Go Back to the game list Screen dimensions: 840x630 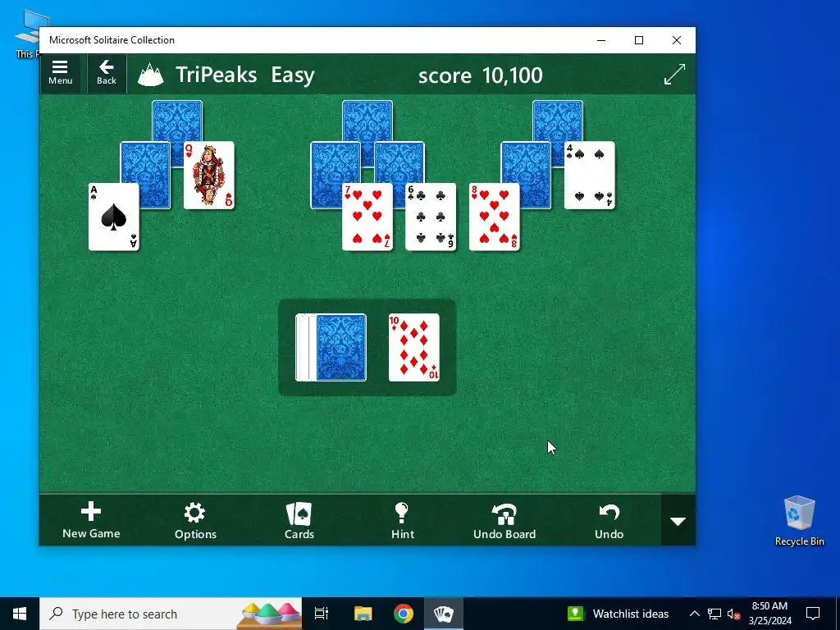[x=106, y=73]
